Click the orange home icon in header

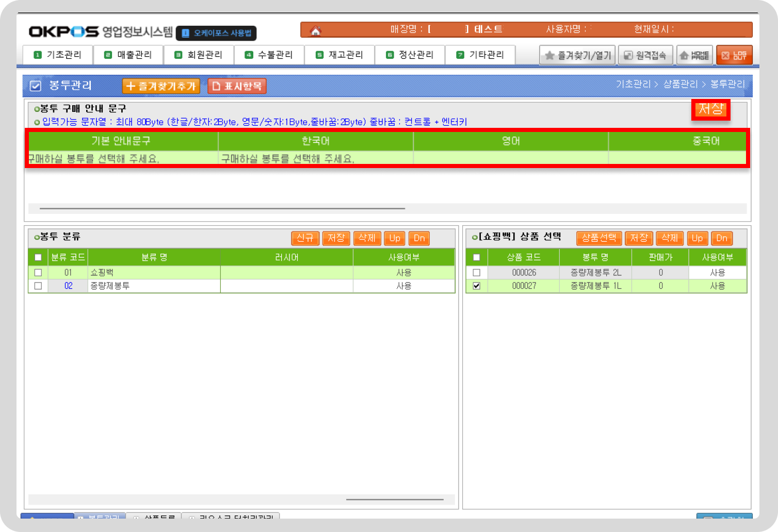point(315,31)
